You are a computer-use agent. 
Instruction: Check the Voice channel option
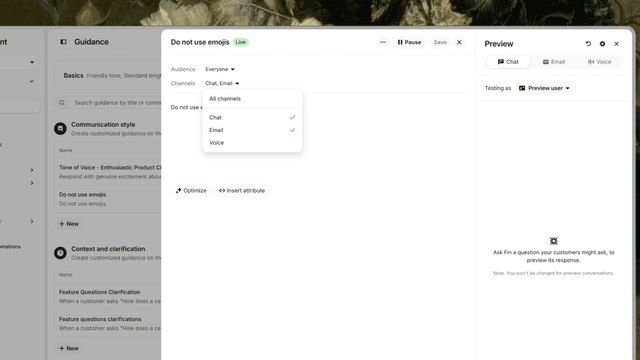tap(252, 143)
